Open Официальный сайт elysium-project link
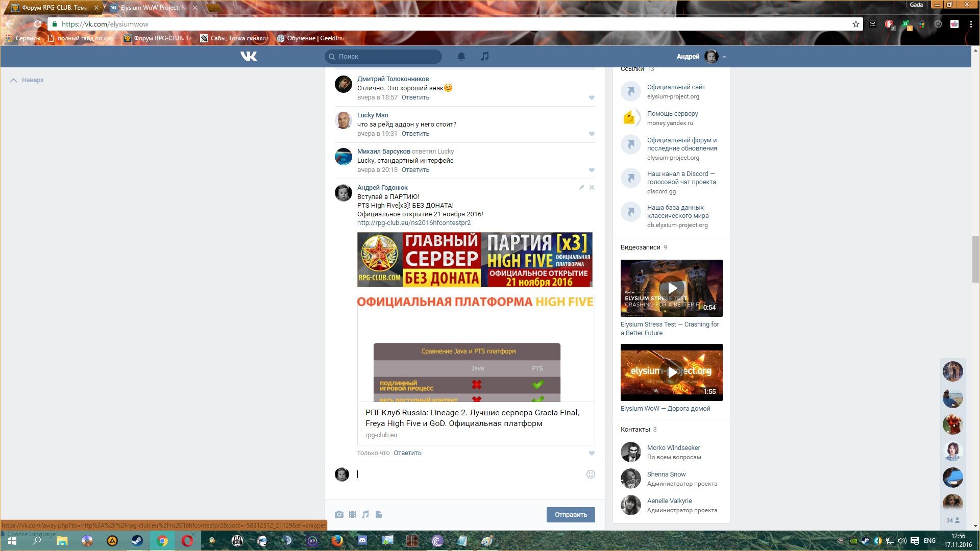The height and width of the screenshot is (551, 980). click(676, 87)
